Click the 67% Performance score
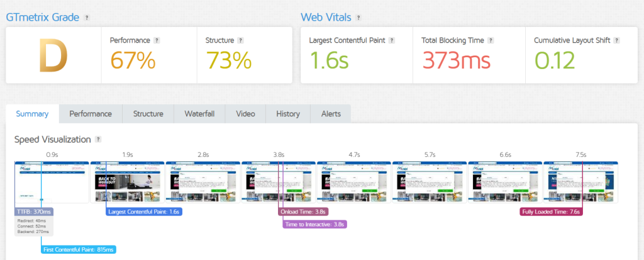The height and width of the screenshot is (260, 644). point(133,60)
